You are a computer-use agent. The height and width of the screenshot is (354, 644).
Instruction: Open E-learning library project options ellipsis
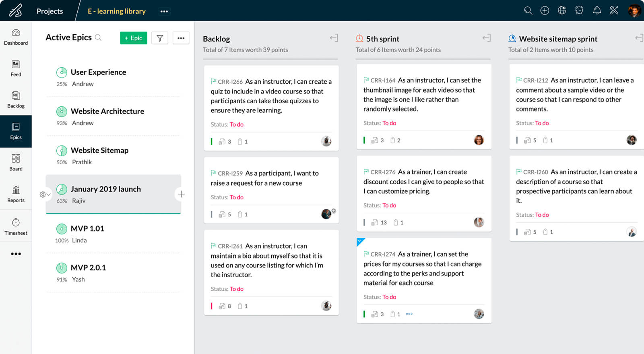click(164, 11)
